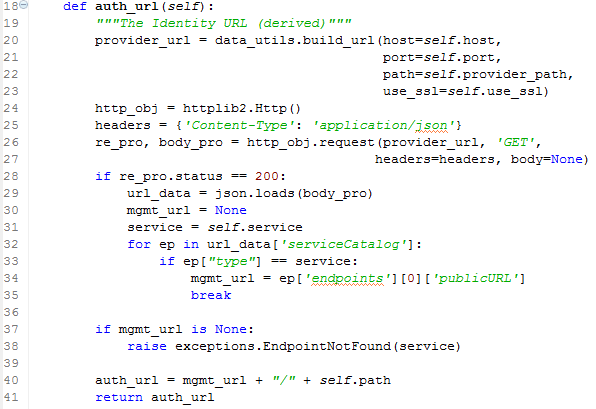Click the 'serviceCatalog' string literal
This screenshot has height=409, width=596.
click(344, 244)
